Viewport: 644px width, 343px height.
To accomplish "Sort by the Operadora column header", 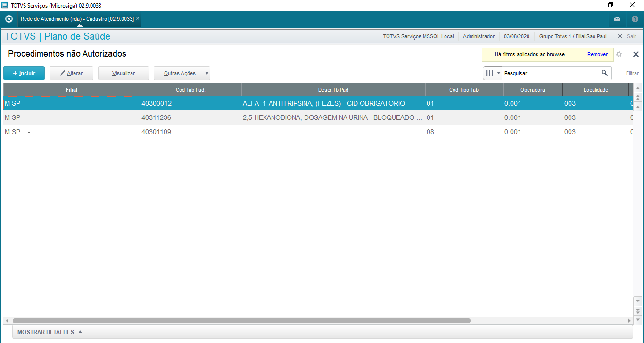I will [533, 90].
